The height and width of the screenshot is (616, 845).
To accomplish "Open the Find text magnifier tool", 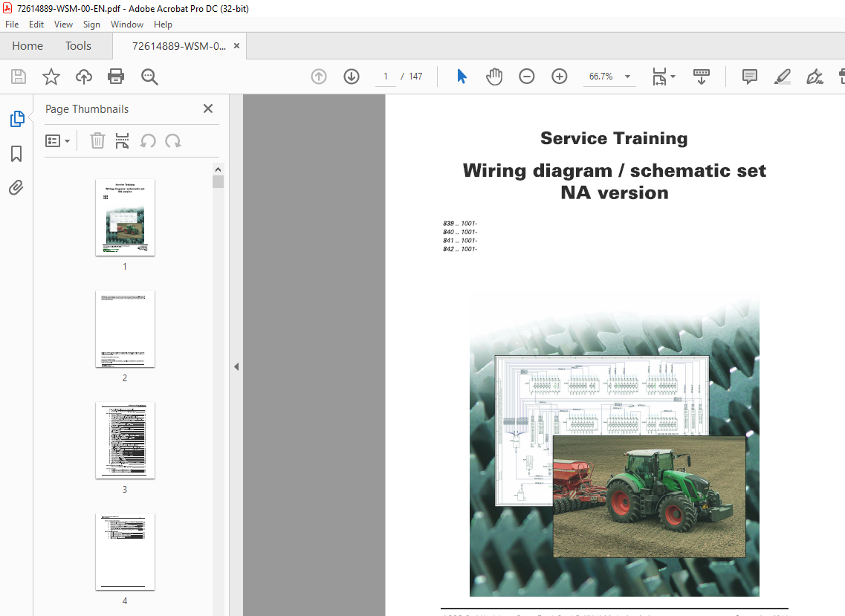I will tap(149, 77).
